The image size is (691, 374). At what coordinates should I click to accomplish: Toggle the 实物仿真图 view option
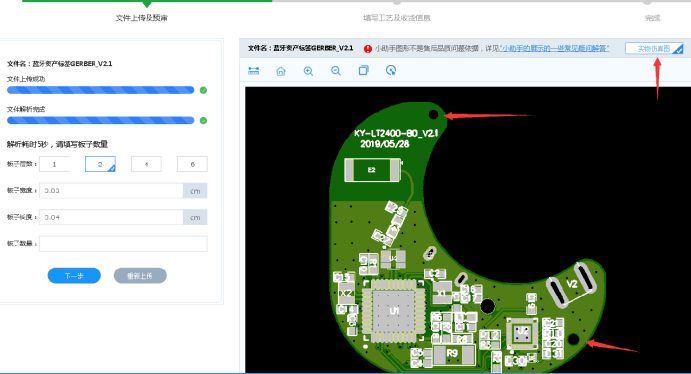(654, 48)
